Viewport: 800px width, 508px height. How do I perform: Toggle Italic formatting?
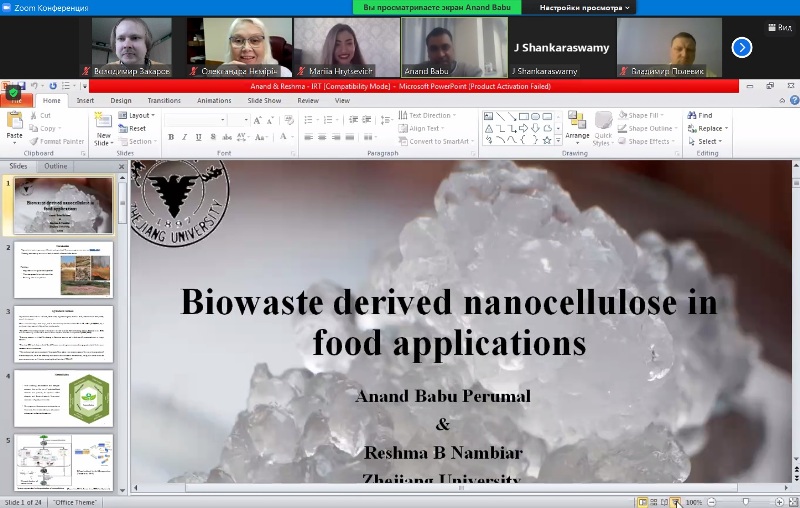point(184,137)
